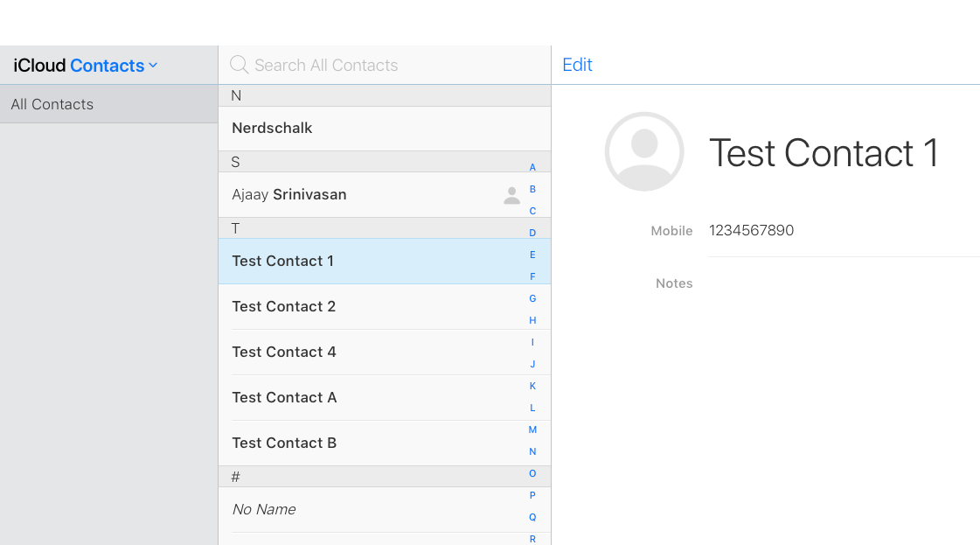
Task: Select Test Contact 2 in list
Action: tap(284, 306)
